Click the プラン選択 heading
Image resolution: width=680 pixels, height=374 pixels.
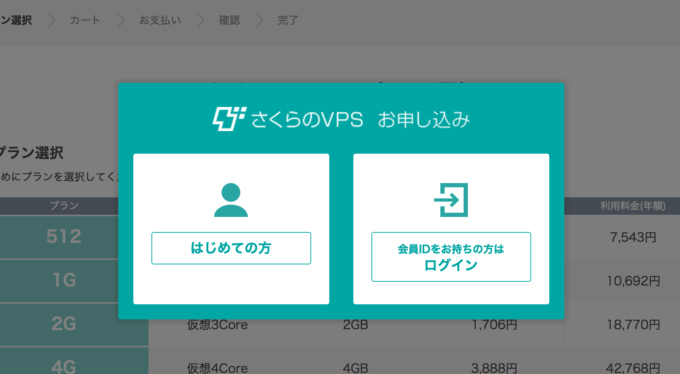pos(31,153)
